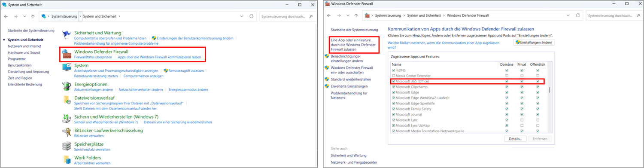
Task: Open recent locations dropdown in Firewall window
Action: [348, 15]
